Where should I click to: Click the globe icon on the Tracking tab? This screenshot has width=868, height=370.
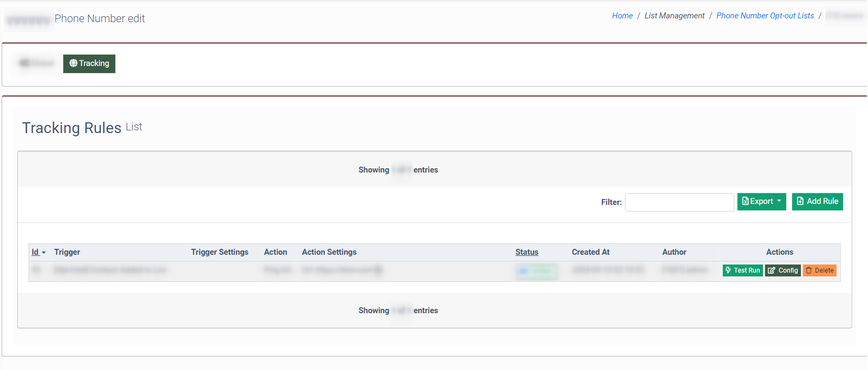[x=73, y=63]
